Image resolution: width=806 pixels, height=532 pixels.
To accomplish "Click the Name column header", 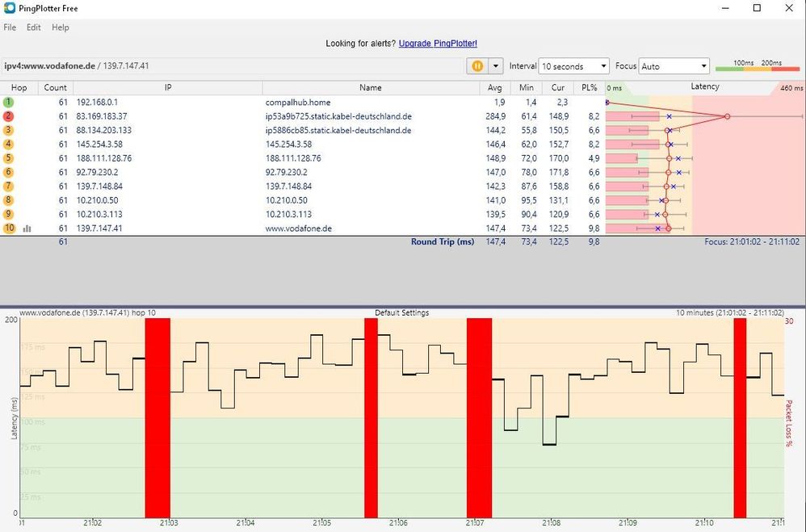I will (371, 87).
